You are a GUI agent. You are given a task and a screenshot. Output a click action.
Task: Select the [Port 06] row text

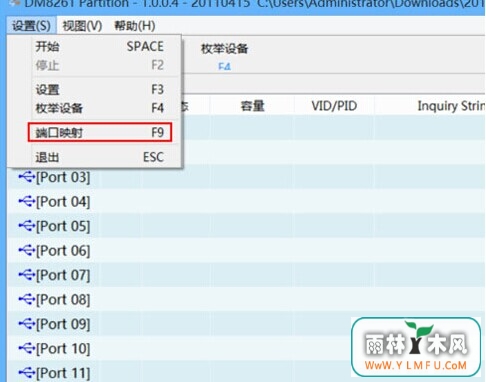(63, 251)
